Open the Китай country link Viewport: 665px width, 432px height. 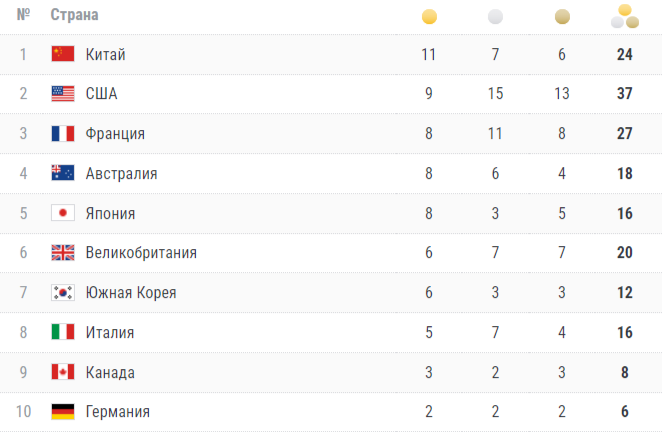click(106, 54)
